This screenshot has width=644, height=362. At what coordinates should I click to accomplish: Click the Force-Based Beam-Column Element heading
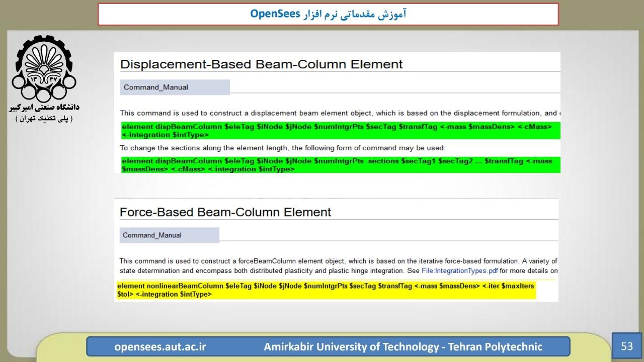click(225, 212)
